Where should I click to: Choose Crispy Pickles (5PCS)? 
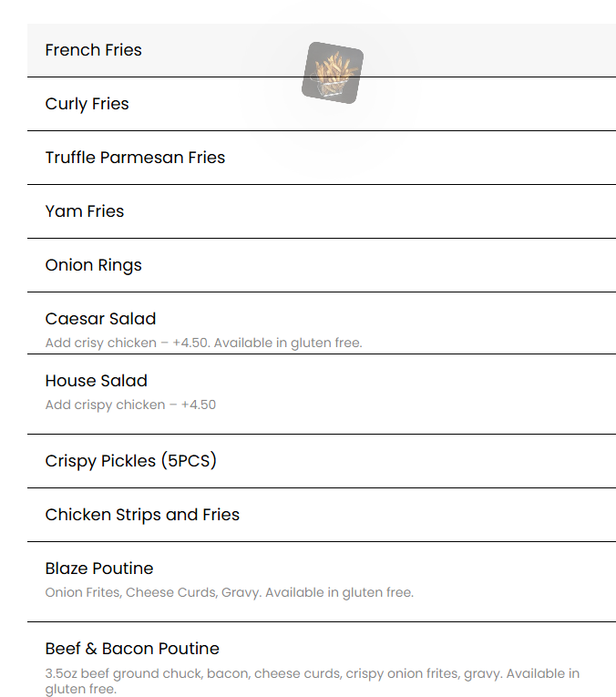click(x=130, y=461)
